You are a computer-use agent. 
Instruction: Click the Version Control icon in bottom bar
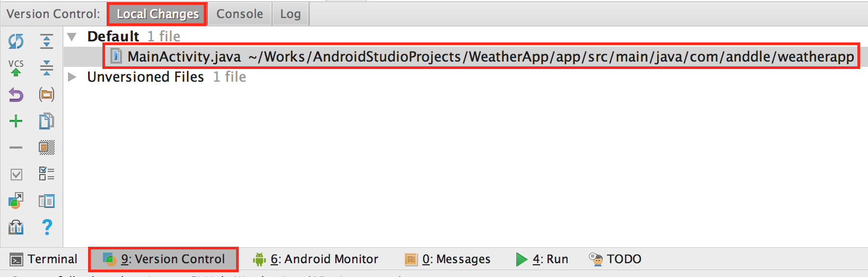pos(109,259)
